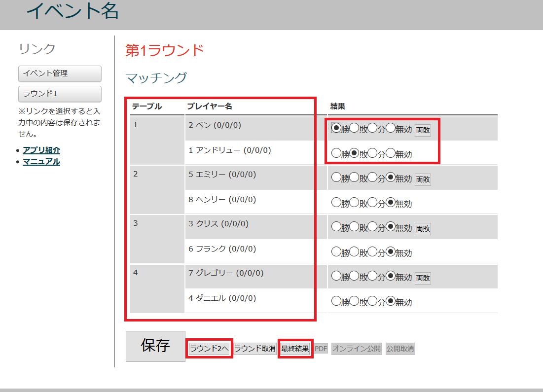Open イベント管理 in the sidebar
The height and width of the screenshot is (392, 543).
click(60, 73)
